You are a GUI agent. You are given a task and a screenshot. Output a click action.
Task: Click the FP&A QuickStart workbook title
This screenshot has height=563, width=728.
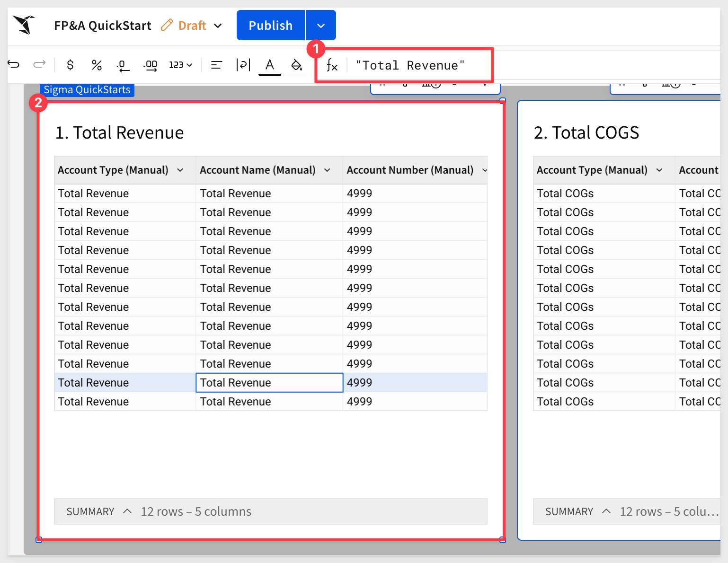click(x=103, y=26)
